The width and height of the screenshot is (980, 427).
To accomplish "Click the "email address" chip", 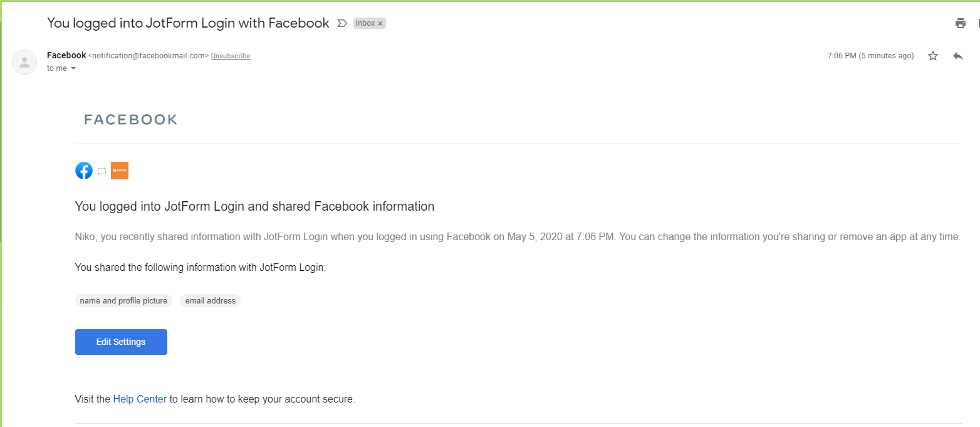I will (x=210, y=300).
